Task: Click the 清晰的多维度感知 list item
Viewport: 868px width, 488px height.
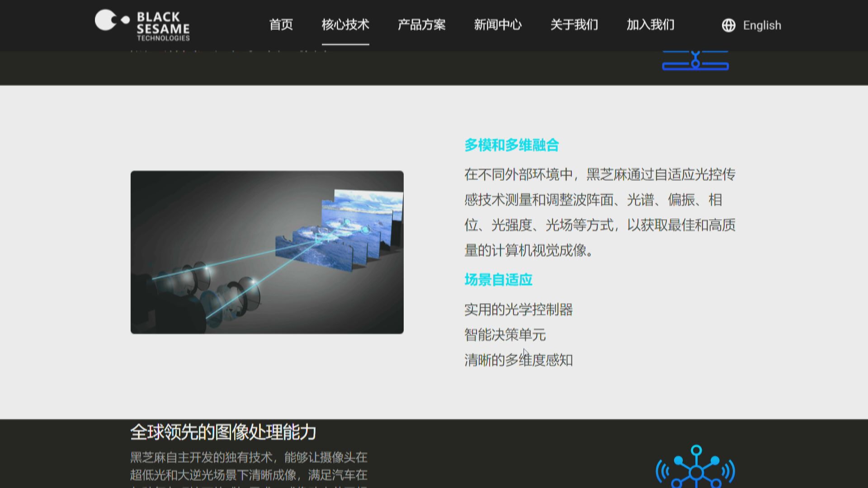Action: pos(518,360)
